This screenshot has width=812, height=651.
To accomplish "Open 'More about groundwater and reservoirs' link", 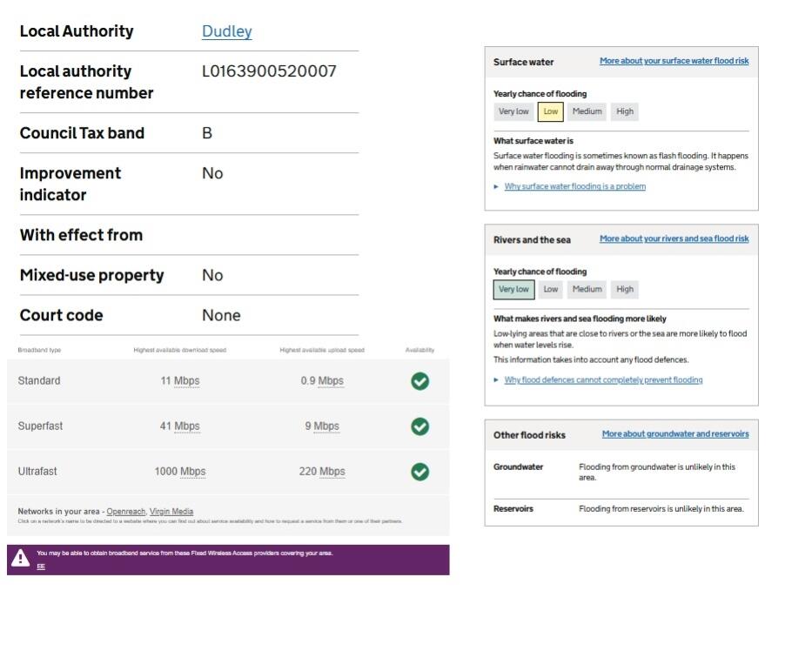I will tap(675, 433).
